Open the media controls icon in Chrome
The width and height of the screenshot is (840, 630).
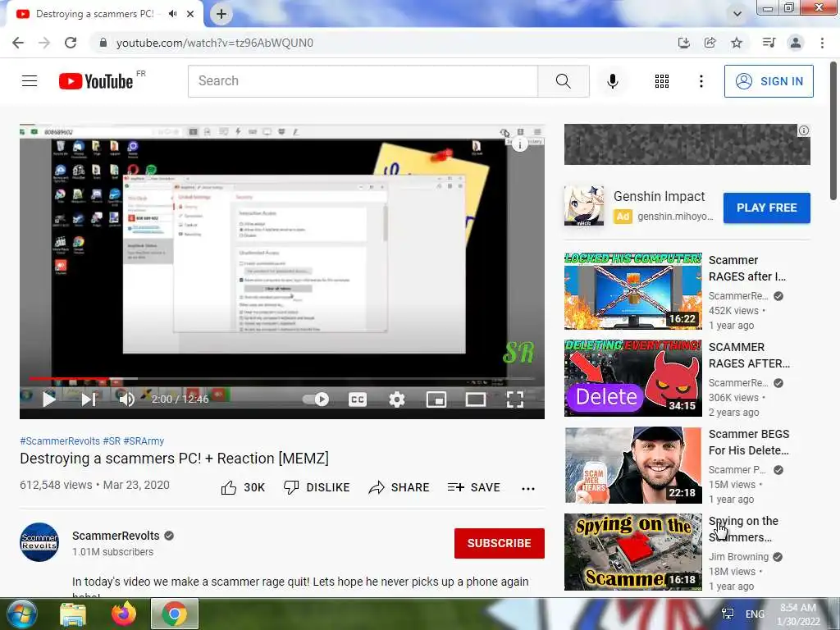[x=769, y=43]
